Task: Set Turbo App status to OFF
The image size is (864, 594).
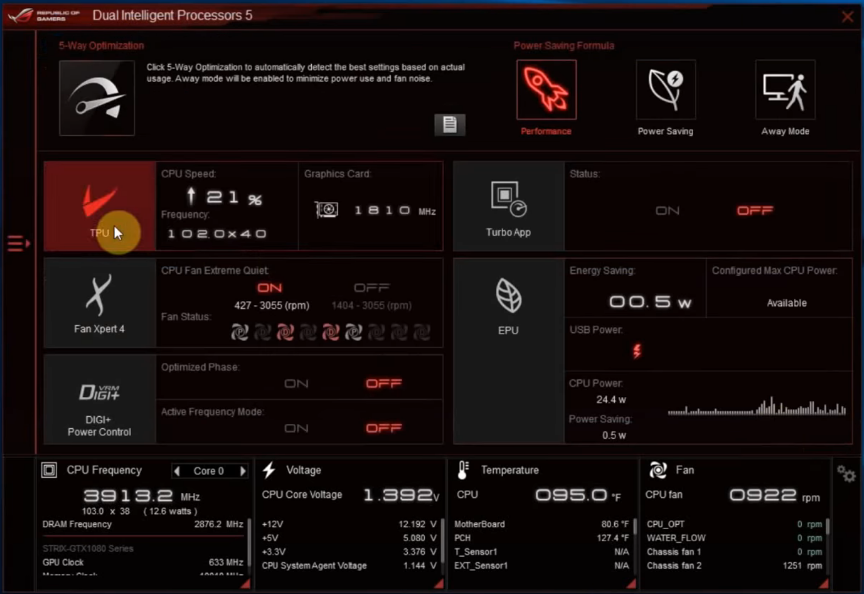Action: click(x=755, y=210)
